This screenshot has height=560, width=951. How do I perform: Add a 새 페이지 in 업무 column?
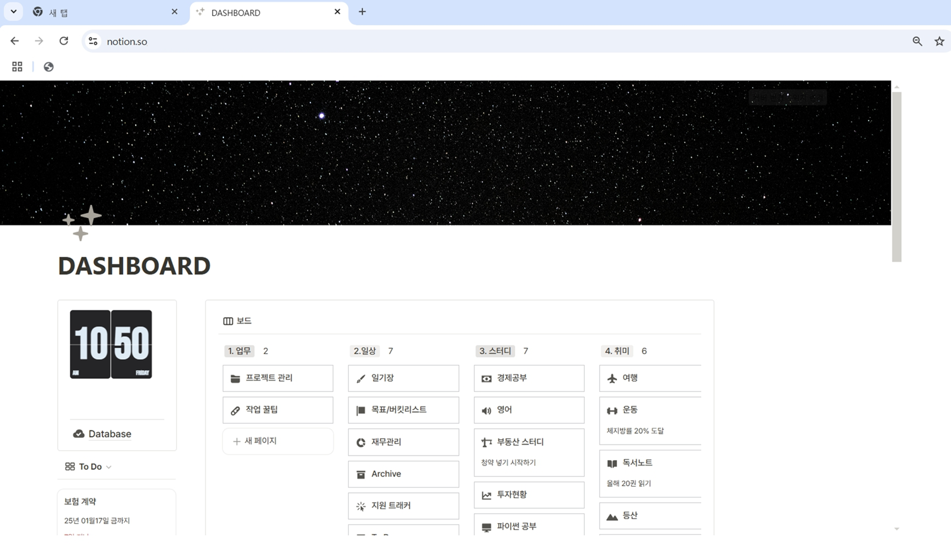click(278, 441)
